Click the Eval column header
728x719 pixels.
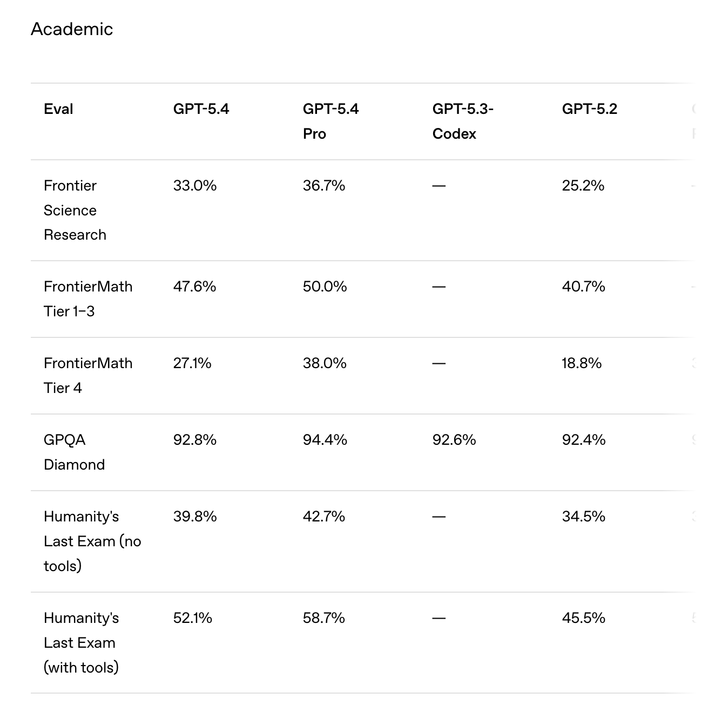pos(58,109)
